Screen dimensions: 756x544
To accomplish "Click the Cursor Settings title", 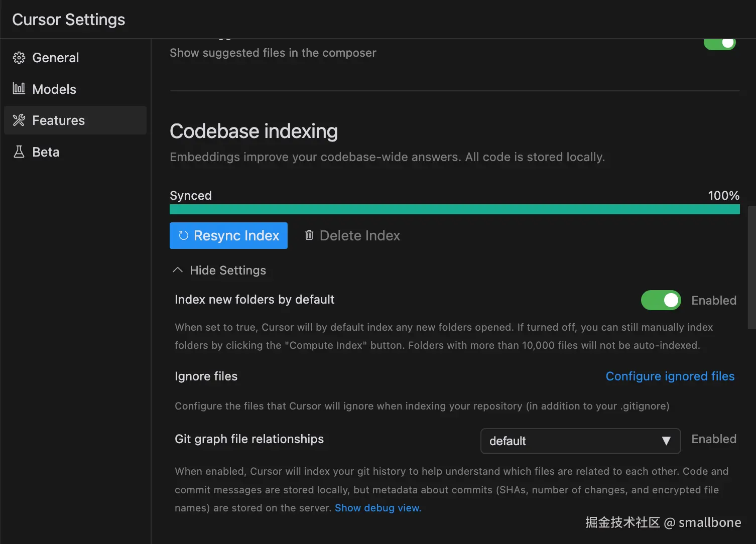I will [69, 20].
